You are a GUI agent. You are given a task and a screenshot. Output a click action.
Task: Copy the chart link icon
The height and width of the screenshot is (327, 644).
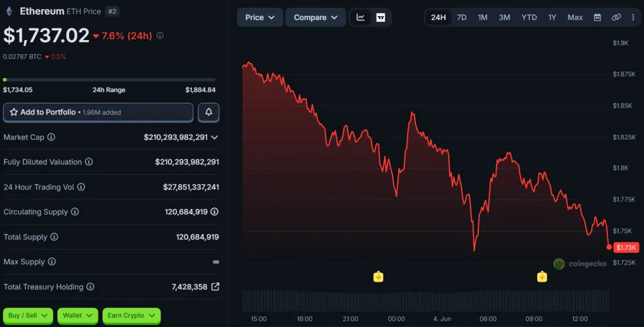point(616,17)
